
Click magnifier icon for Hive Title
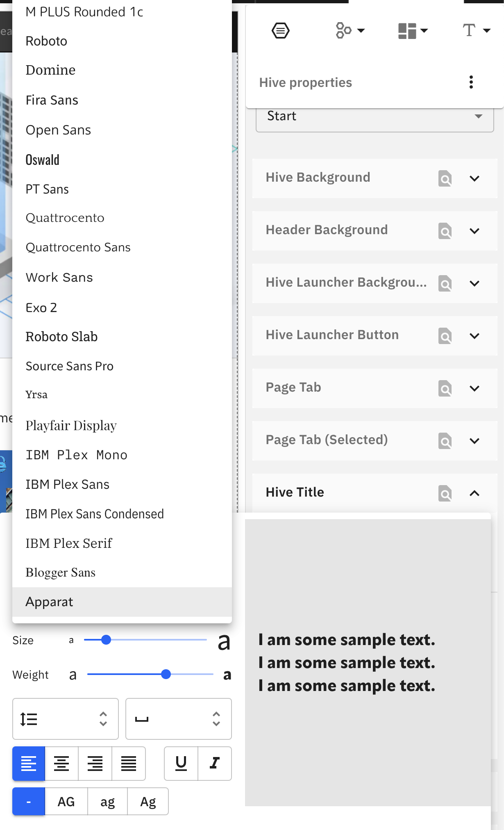(x=445, y=493)
